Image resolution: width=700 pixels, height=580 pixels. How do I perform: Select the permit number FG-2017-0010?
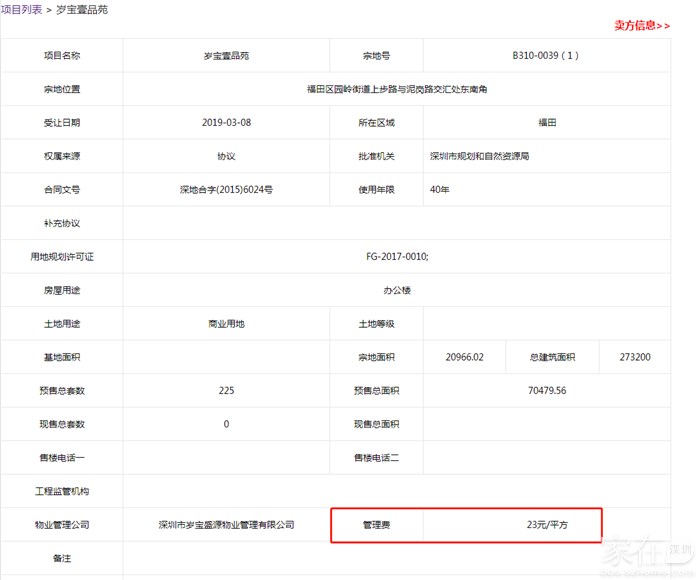[x=396, y=257]
